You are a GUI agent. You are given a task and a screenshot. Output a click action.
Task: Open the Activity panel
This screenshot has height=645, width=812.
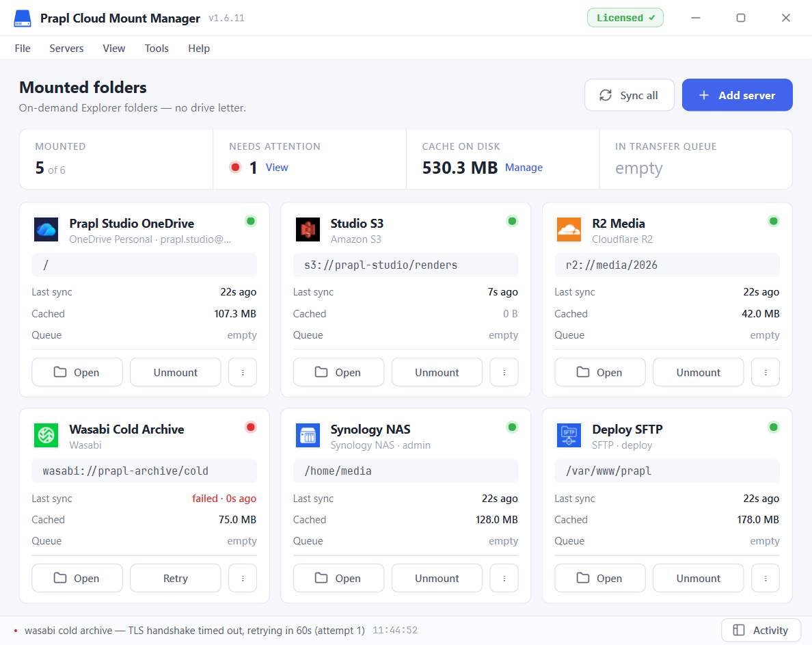(x=761, y=630)
